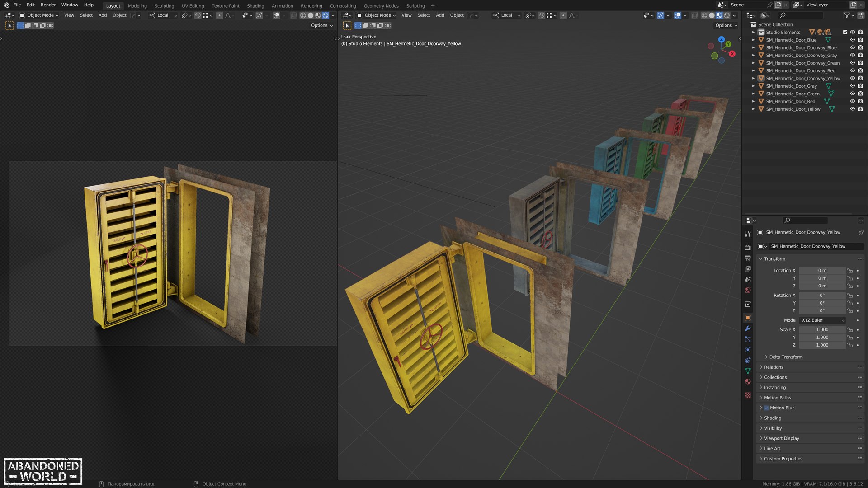Toggle X-ray in the right viewport
The image size is (868, 488).
[695, 15]
